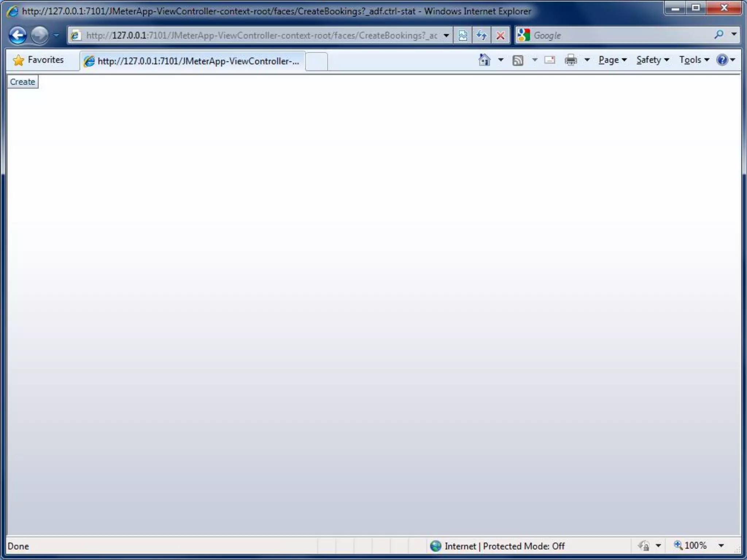The height and width of the screenshot is (560, 747).
Task: Click the Compatibility View icon
Action: [462, 35]
